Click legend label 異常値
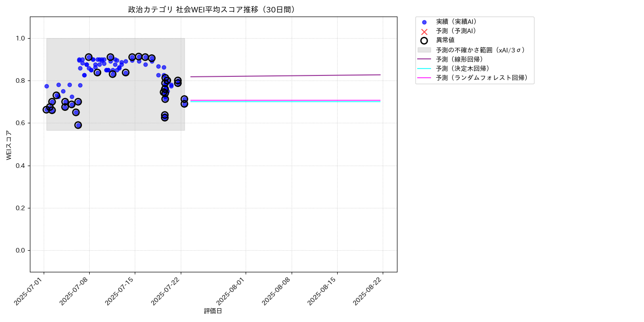Viewport: 644px width, 322px height. pos(445,40)
